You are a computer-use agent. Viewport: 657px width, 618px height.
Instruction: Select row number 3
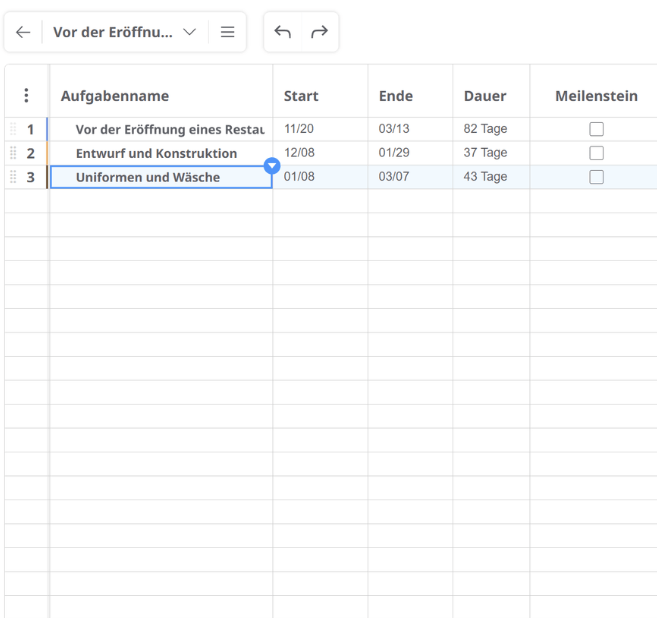[31, 177]
